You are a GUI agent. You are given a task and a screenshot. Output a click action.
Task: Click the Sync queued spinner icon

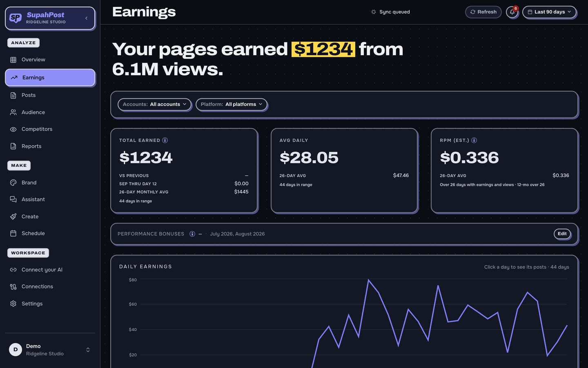point(374,12)
